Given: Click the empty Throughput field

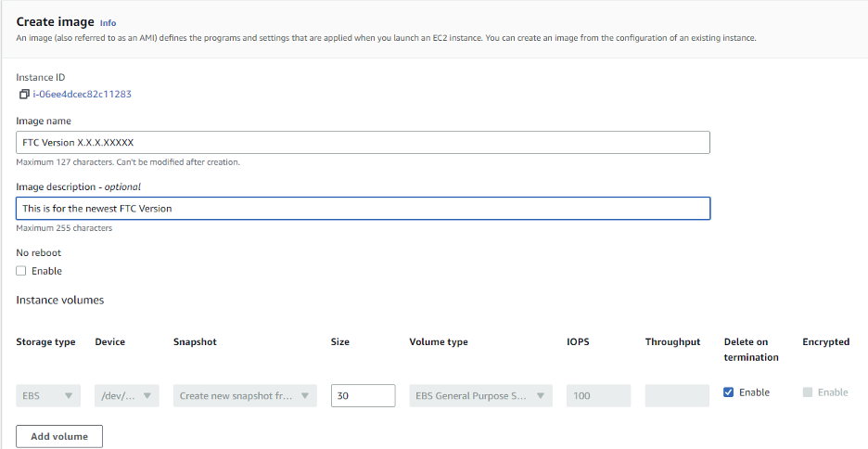Looking at the screenshot, I should pos(677,396).
